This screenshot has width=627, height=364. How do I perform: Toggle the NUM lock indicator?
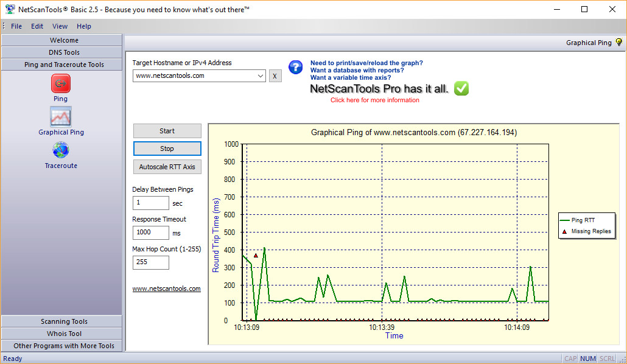pyautogui.click(x=588, y=359)
